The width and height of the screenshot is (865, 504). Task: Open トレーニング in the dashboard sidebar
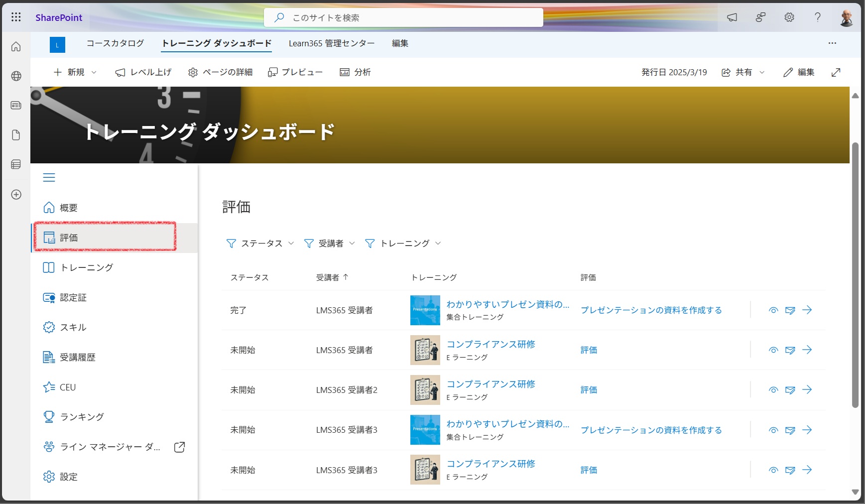point(114,267)
